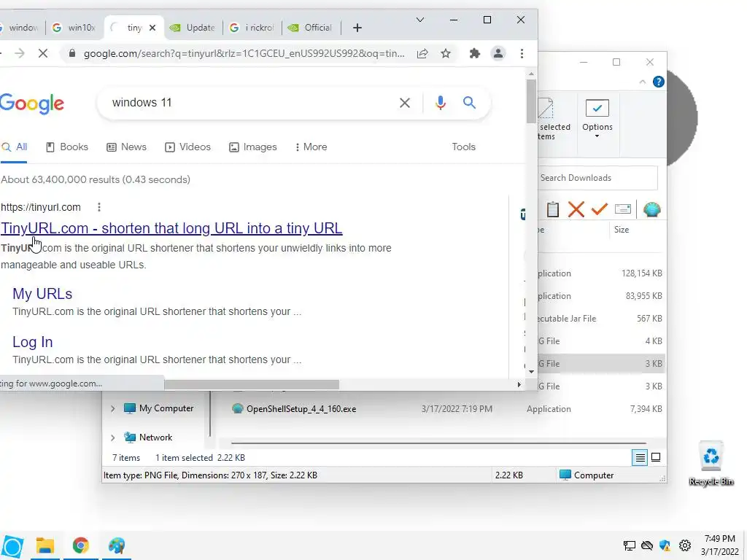
Task: Open Chrome three-dot menu
Action: tap(522, 53)
